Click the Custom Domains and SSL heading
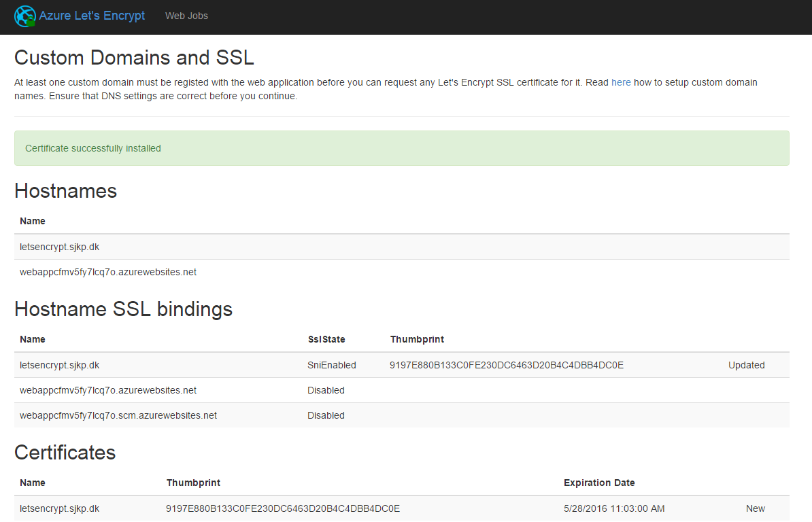Viewport: 812px width, 522px height. point(134,57)
